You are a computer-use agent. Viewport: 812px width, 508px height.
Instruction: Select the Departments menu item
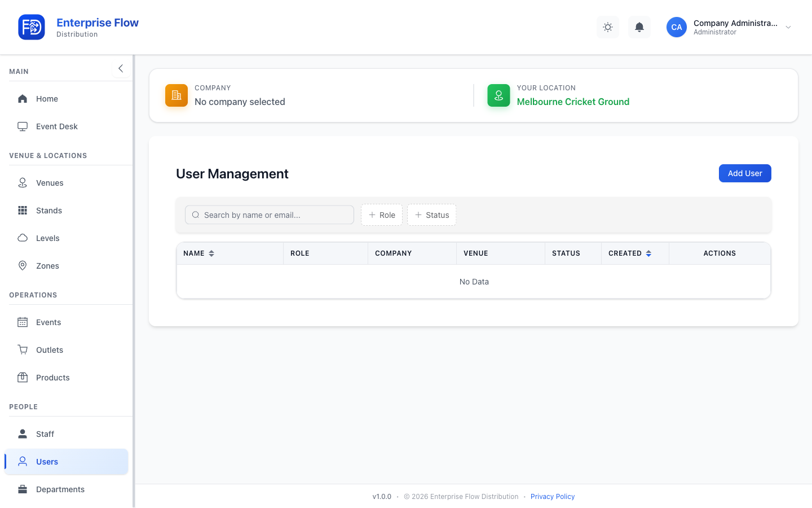pyautogui.click(x=67, y=489)
